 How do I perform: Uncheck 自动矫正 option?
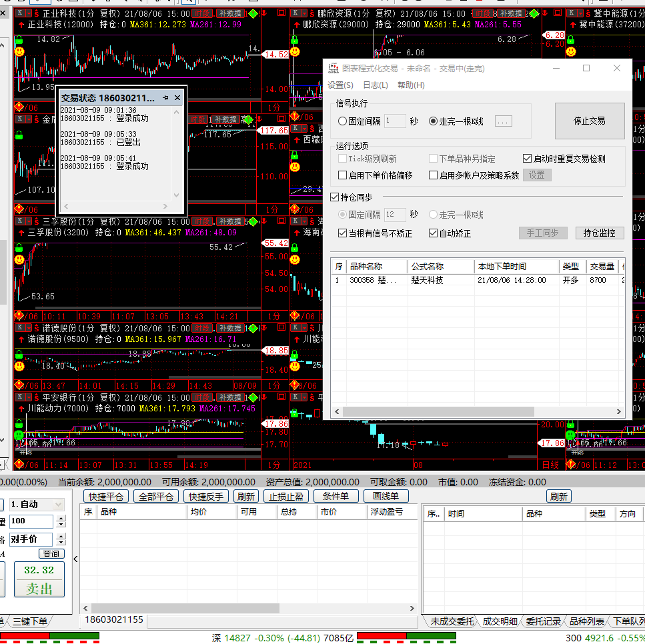click(434, 233)
